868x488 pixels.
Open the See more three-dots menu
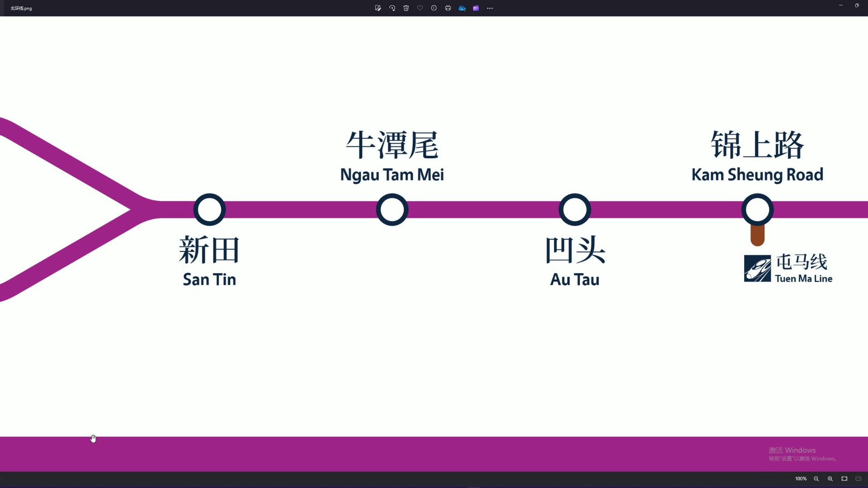490,8
